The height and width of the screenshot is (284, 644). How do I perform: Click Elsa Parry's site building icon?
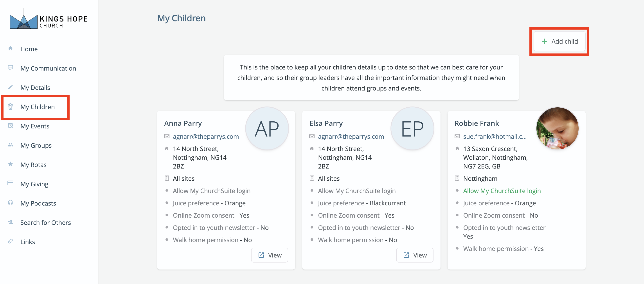(312, 178)
